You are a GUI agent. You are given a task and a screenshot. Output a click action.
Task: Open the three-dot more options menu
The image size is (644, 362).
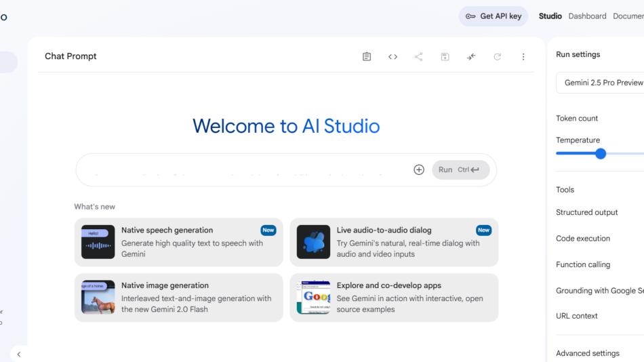[523, 57]
